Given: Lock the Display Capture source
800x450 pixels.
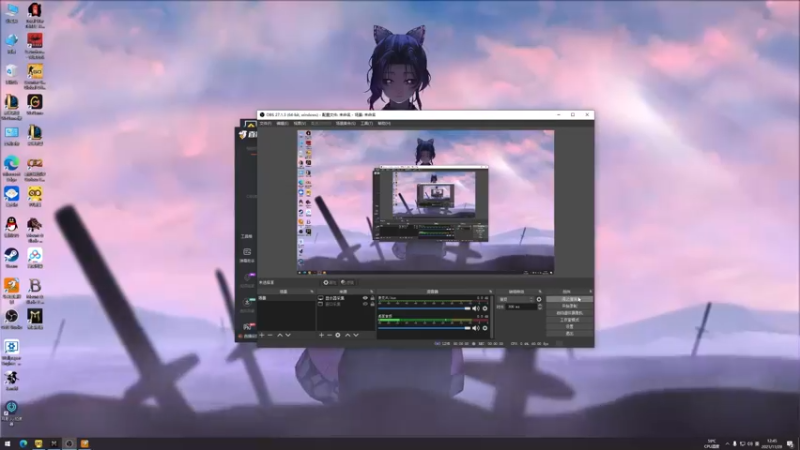Looking at the screenshot, I should pyautogui.click(x=372, y=298).
